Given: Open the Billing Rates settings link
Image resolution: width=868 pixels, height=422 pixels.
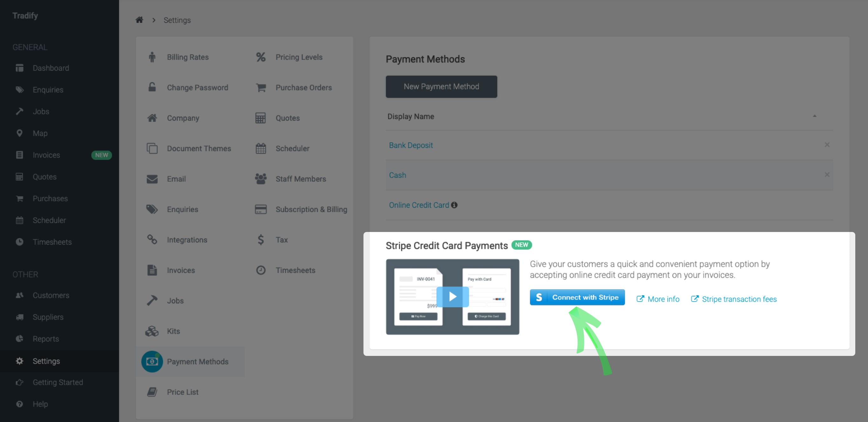Looking at the screenshot, I should (x=188, y=57).
